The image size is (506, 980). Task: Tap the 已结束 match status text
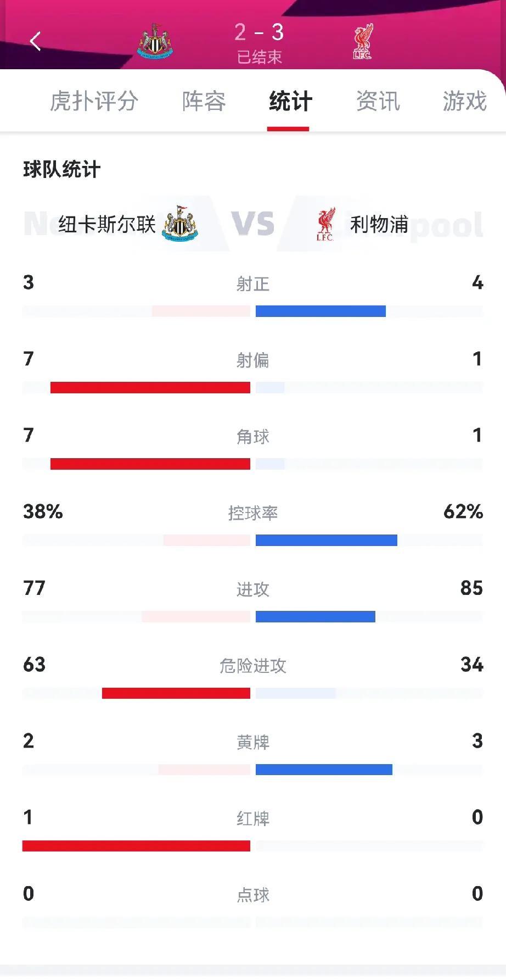259,57
